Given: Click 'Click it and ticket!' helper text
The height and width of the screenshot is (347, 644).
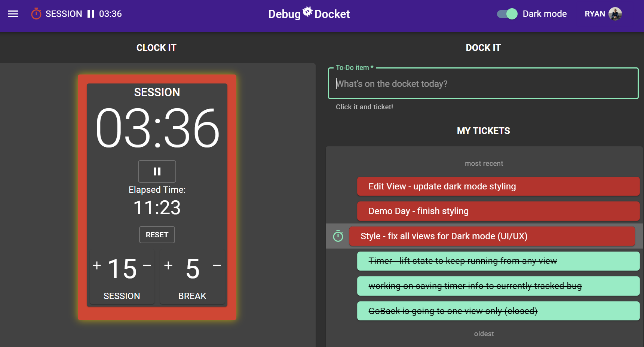Looking at the screenshot, I should point(364,107).
